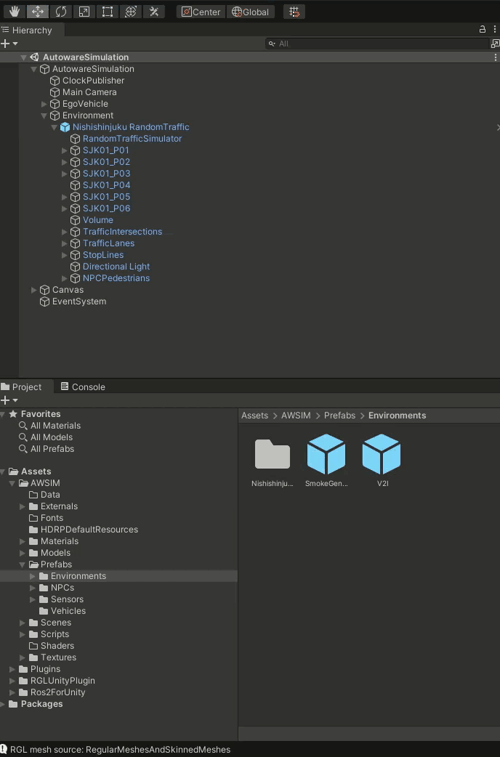Expand the NPCs folder

tap(33, 588)
